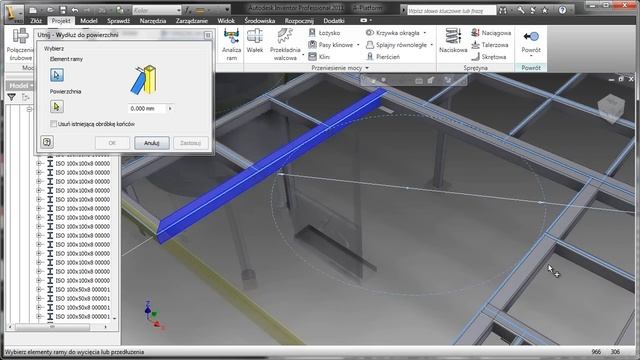The height and width of the screenshot is (360, 640).
Task: Switch to the Rozpocznij tab
Action: pos(299,20)
